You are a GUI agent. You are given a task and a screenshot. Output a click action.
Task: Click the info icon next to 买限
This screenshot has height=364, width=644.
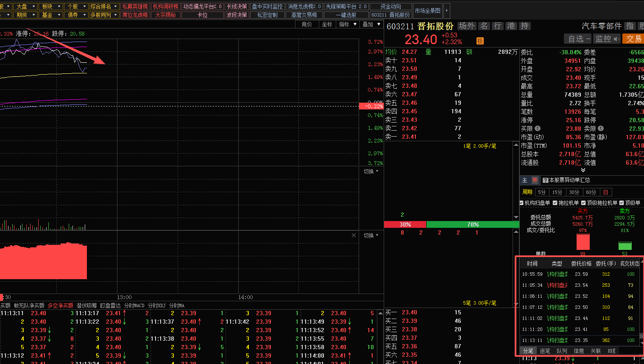pyautogui.click(x=538, y=129)
